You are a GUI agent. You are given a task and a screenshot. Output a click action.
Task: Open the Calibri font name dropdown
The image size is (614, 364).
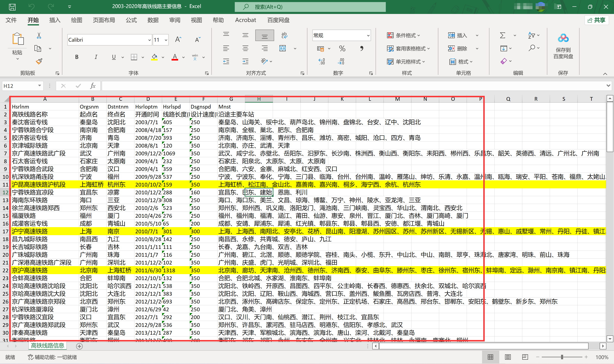[149, 40]
